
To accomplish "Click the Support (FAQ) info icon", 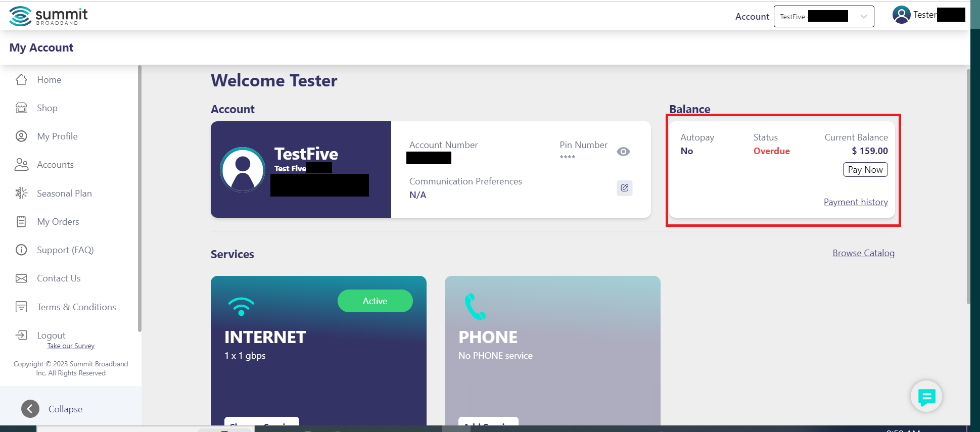I will (21, 250).
